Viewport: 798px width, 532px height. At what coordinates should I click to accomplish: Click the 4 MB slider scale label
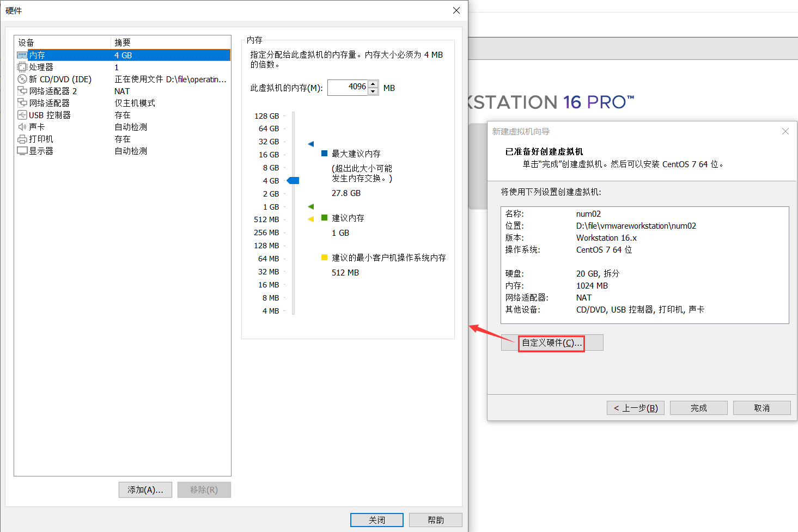pyautogui.click(x=271, y=311)
